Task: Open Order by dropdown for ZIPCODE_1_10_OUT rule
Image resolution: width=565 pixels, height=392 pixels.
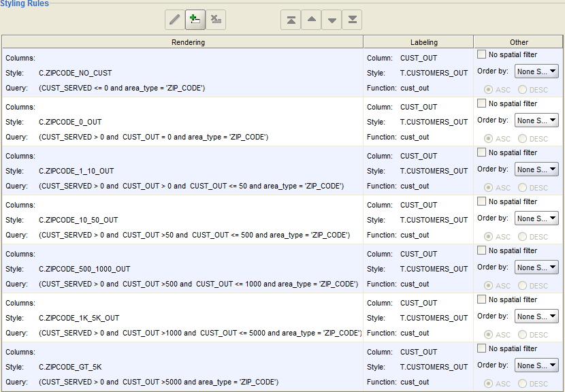Action: pyautogui.click(x=536, y=169)
